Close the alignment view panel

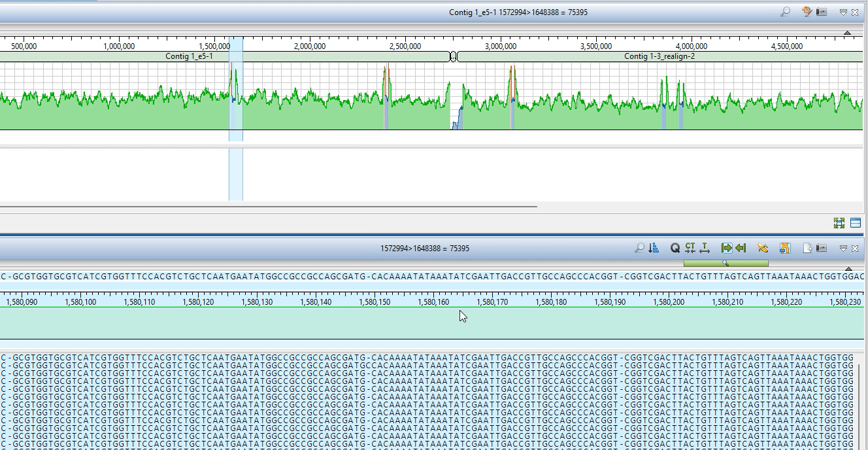[x=855, y=249]
